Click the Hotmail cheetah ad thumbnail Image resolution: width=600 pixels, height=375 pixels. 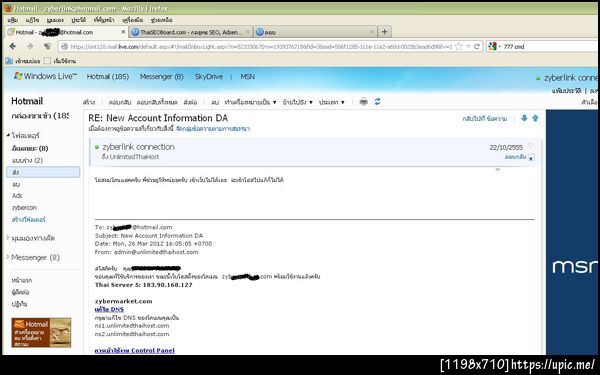tap(41, 333)
